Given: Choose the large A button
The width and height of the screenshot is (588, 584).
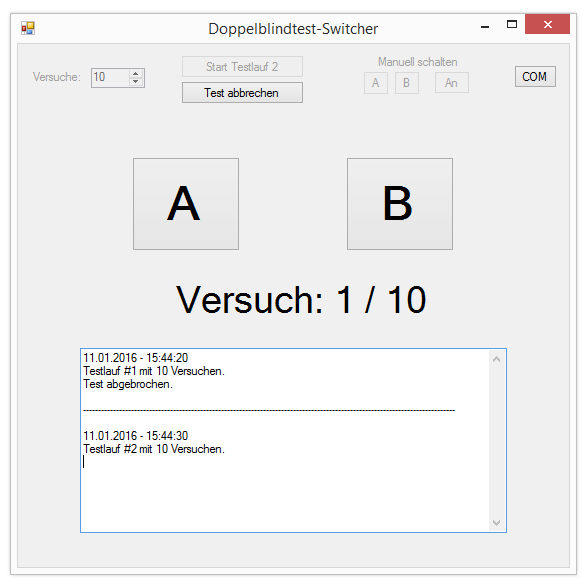Looking at the screenshot, I should [x=186, y=204].
